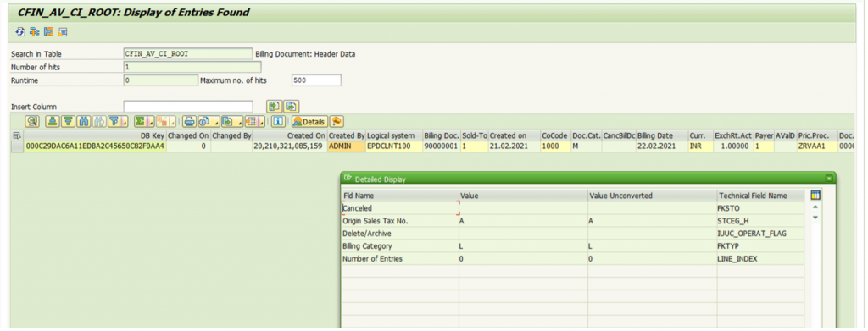
Task: Click the Views icon next to Print
Action: (205, 121)
